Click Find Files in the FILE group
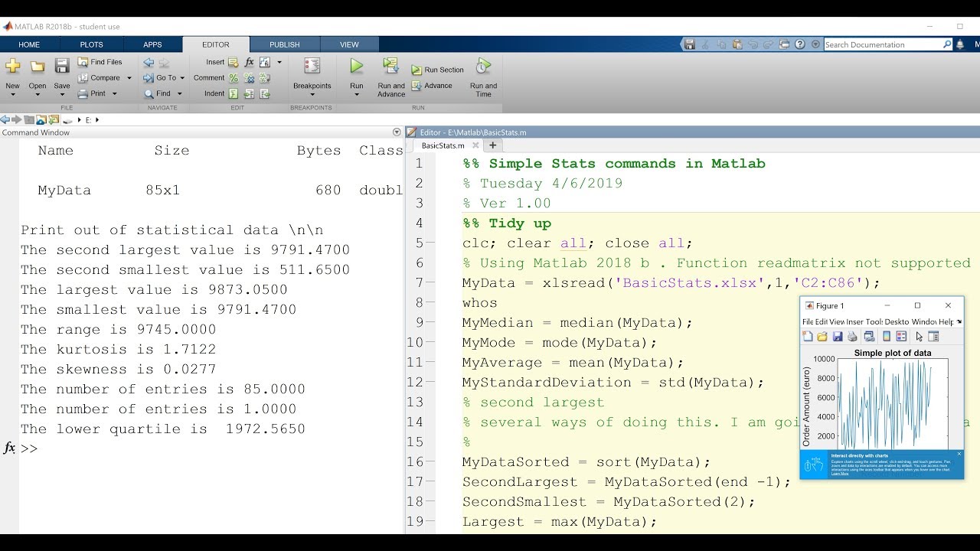 coord(100,62)
